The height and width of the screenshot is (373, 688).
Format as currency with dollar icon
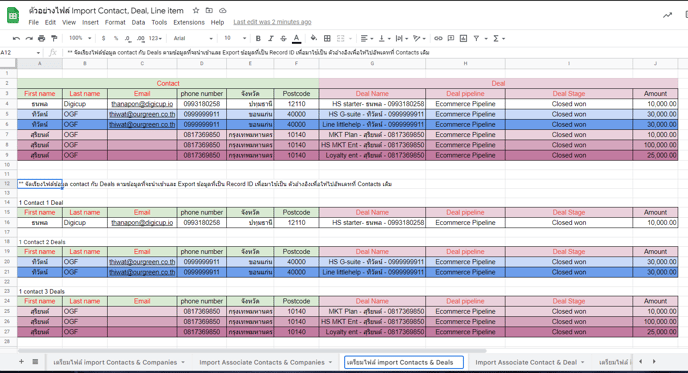click(x=103, y=39)
